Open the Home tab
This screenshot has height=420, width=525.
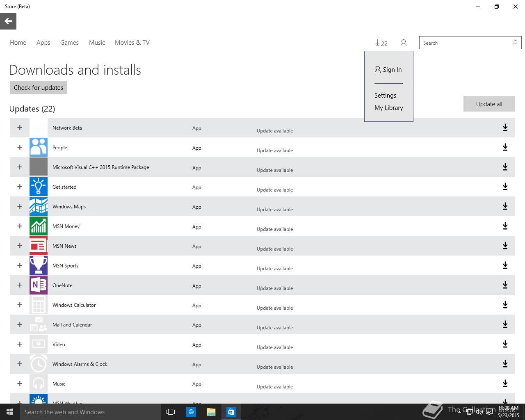[x=18, y=43]
